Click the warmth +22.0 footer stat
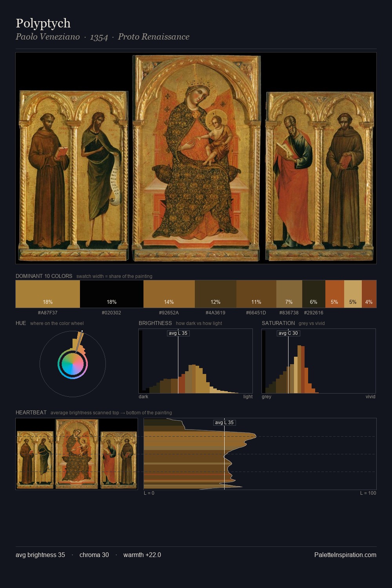The width and height of the screenshot is (392, 588). [x=142, y=555]
